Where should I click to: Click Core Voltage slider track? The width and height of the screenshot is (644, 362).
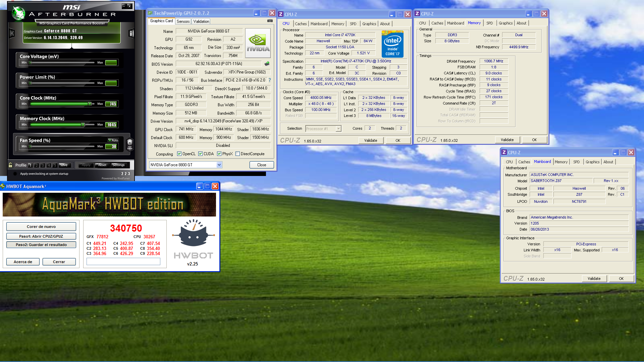pyautogui.click(x=63, y=63)
